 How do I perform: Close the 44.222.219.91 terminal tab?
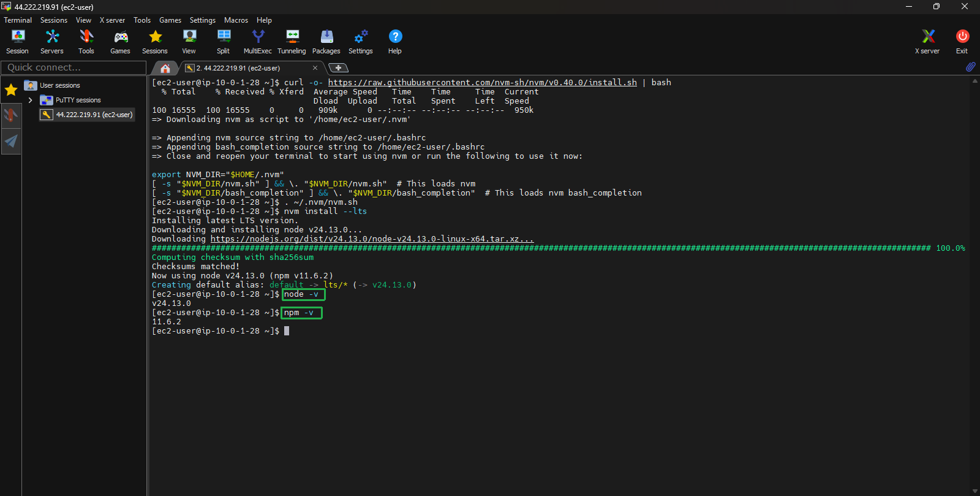click(x=315, y=68)
